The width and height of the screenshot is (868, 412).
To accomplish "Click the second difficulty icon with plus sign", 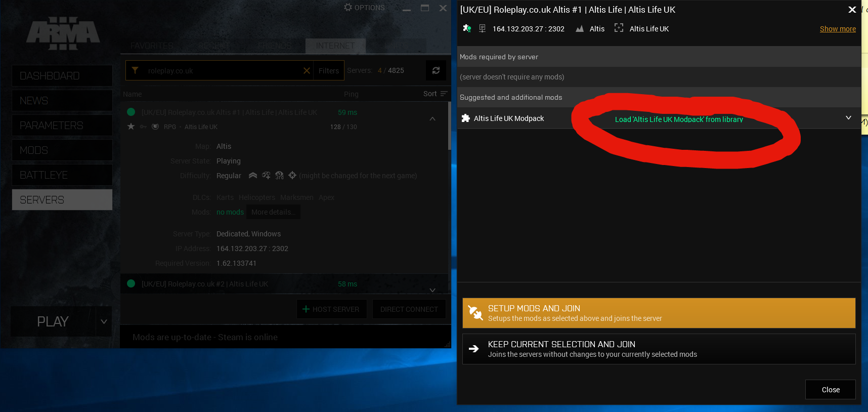I will [x=266, y=176].
